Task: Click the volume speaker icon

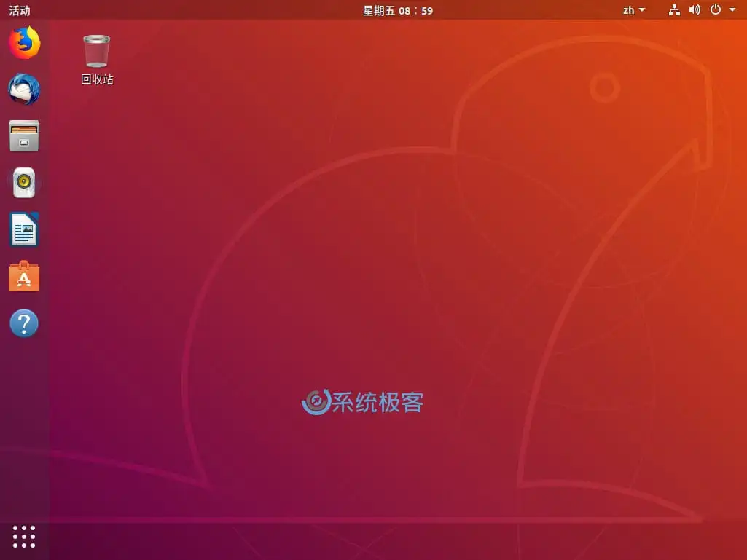Action: pos(695,9)
